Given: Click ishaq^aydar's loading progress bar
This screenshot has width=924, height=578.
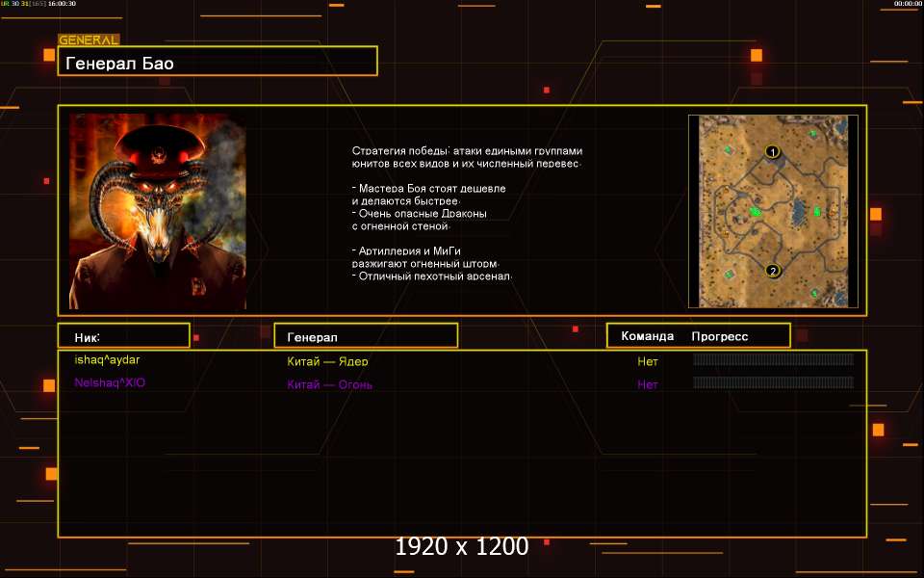Looking at the screenshot, I should tap(773, 360).
